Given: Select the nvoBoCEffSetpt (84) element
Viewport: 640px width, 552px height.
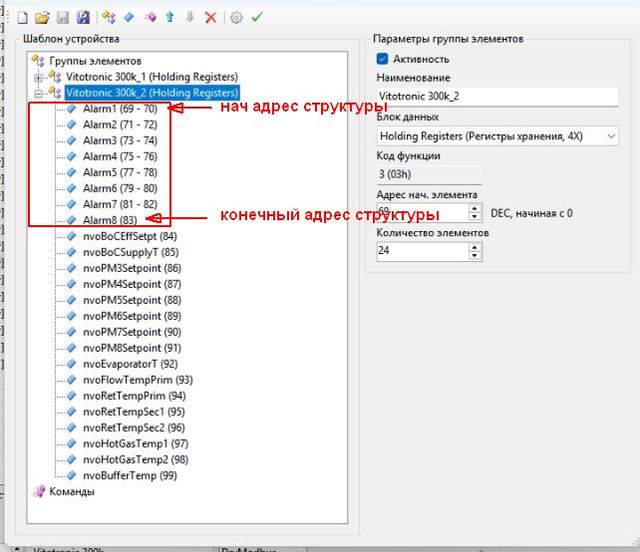Looking at the screenshot, I should tap(130, 236).
